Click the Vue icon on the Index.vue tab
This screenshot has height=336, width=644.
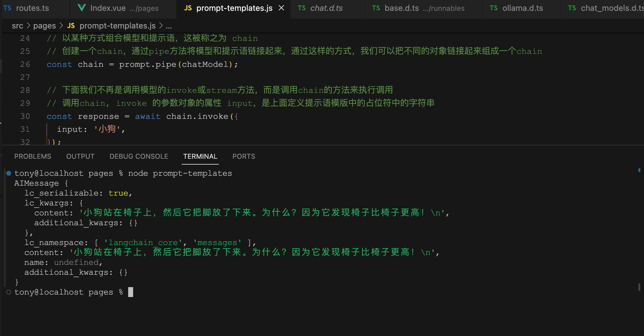pos(81,7)
